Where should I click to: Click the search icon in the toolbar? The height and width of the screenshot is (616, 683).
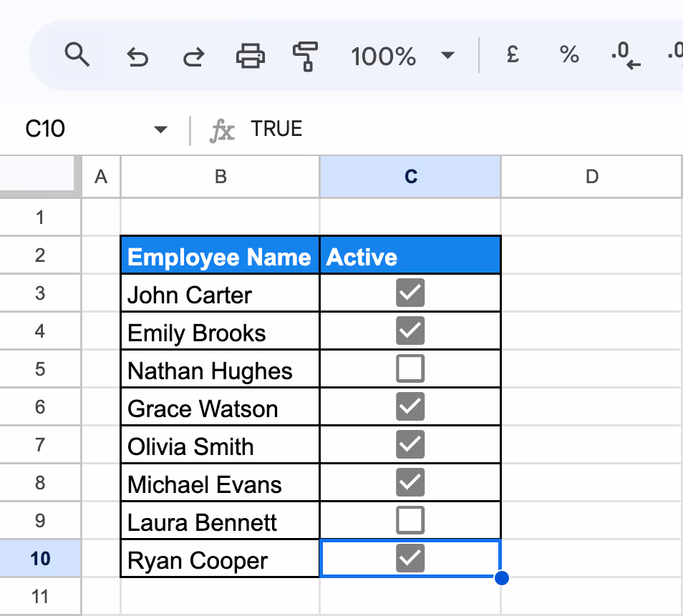(78, 55)
